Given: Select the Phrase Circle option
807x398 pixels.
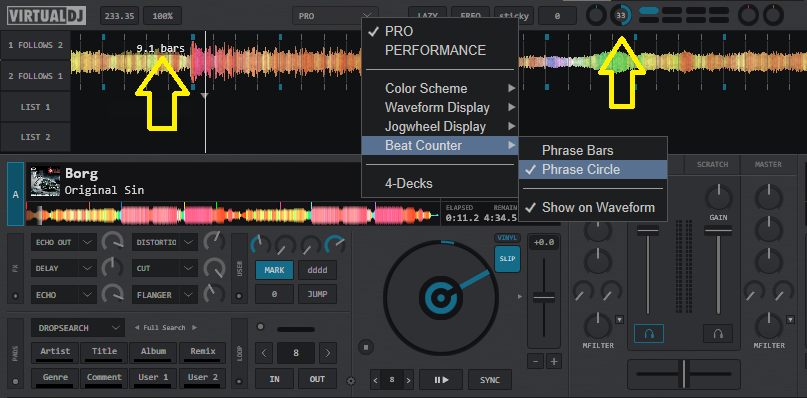Looking at the screenshot, I should [x=593, y=169].
